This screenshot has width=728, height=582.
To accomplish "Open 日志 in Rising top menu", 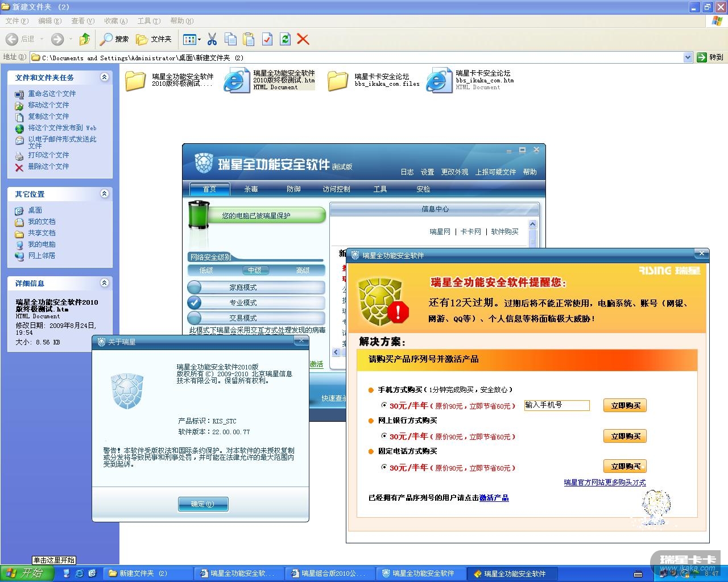I will point(407,172).
